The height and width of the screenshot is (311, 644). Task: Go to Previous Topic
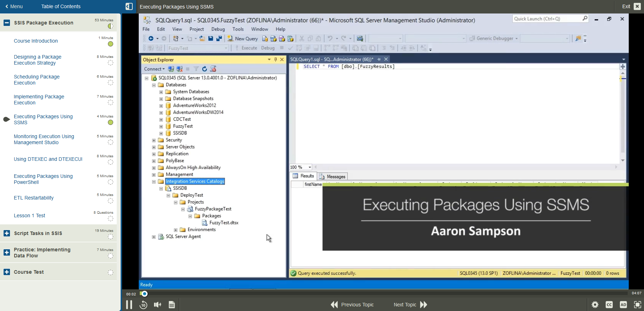[352, 305]
